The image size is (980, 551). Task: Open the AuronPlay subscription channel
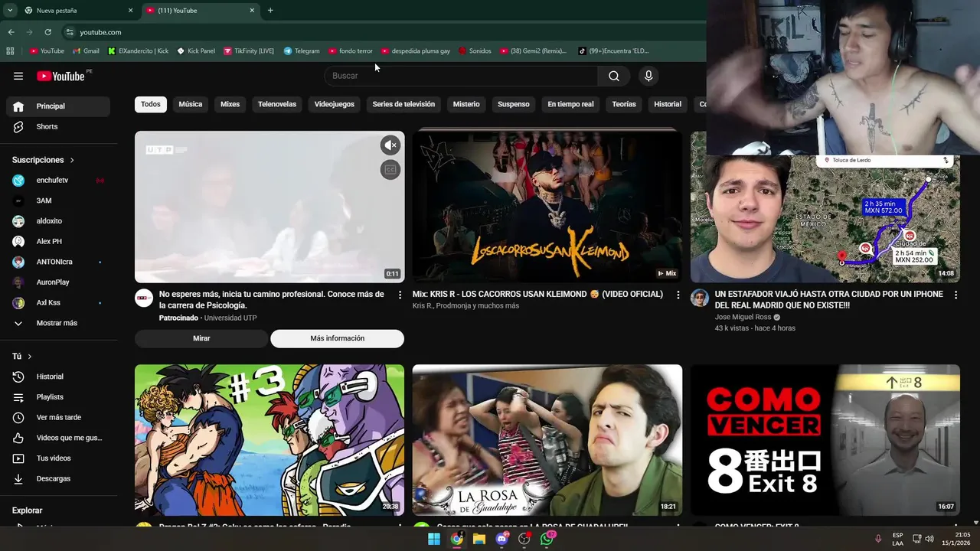(58, 282)
